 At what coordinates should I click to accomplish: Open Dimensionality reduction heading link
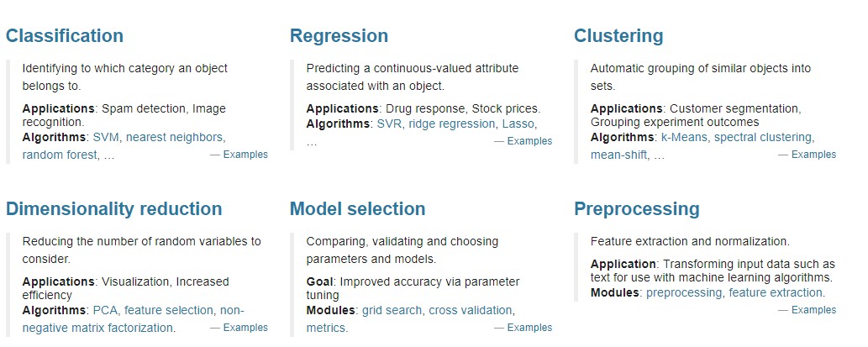[113, 209]
